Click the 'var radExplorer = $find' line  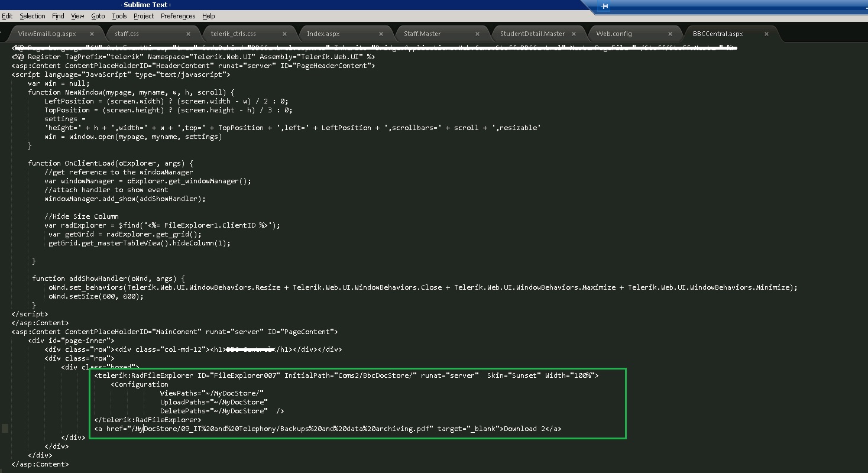[x=163, y=225]
